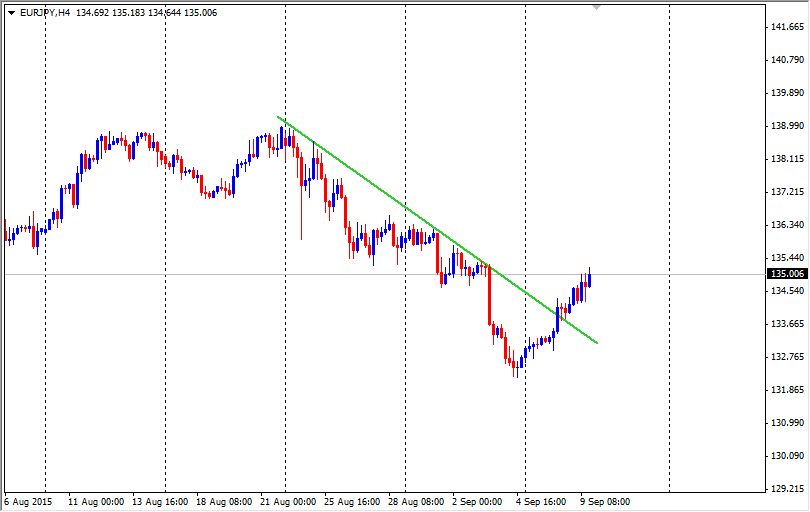Click the 132.765 price scale label
This screenshot has width=810, height=512.
point(787,357)
